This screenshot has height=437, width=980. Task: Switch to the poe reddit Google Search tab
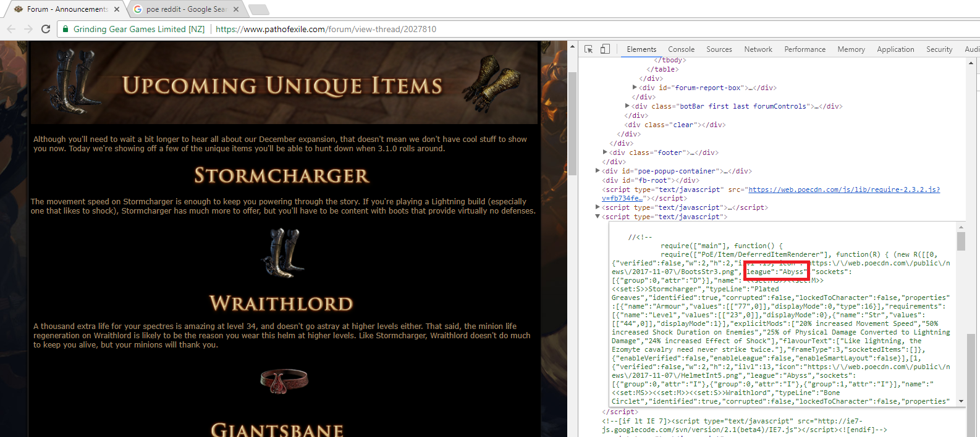(185, 9)
